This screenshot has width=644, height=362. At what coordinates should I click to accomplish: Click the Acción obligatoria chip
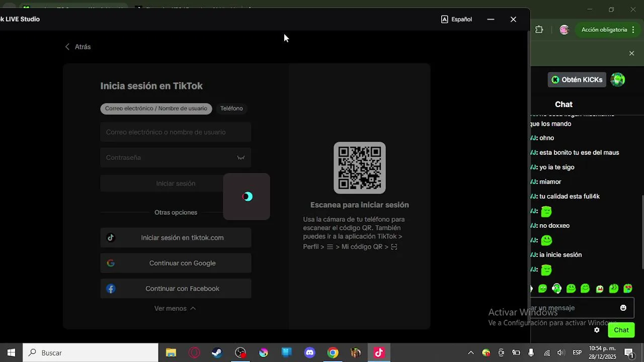(604, 30)
